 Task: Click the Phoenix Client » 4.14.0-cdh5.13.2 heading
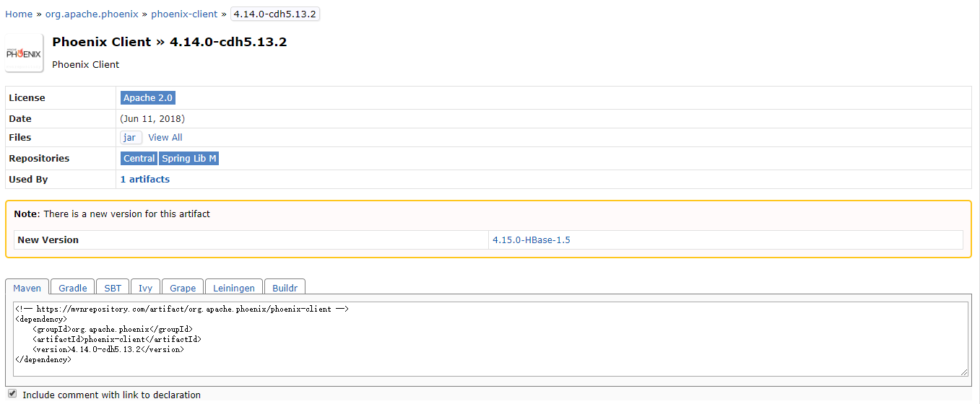170,42
